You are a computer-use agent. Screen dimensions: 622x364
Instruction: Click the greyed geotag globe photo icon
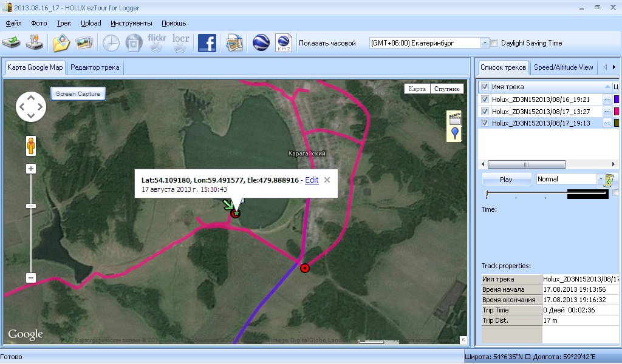click(x=134, y=43)
